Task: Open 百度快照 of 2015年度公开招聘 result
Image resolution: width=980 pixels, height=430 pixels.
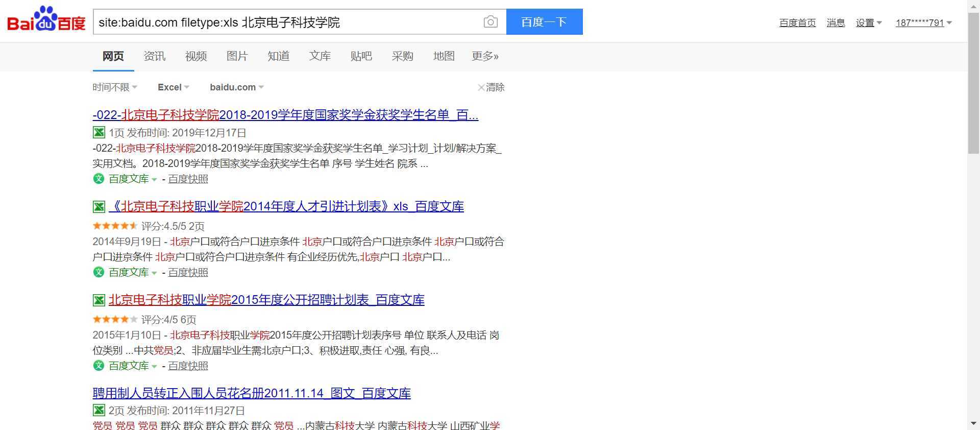Action: coord(188,366)
